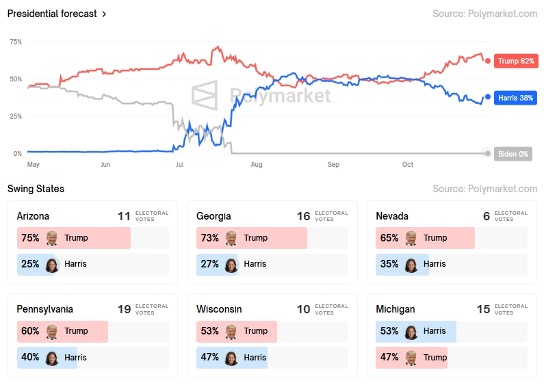Viewport: 544px width, 384px height.
Task: Click the Harris 38% chart label
Action: 515,98
